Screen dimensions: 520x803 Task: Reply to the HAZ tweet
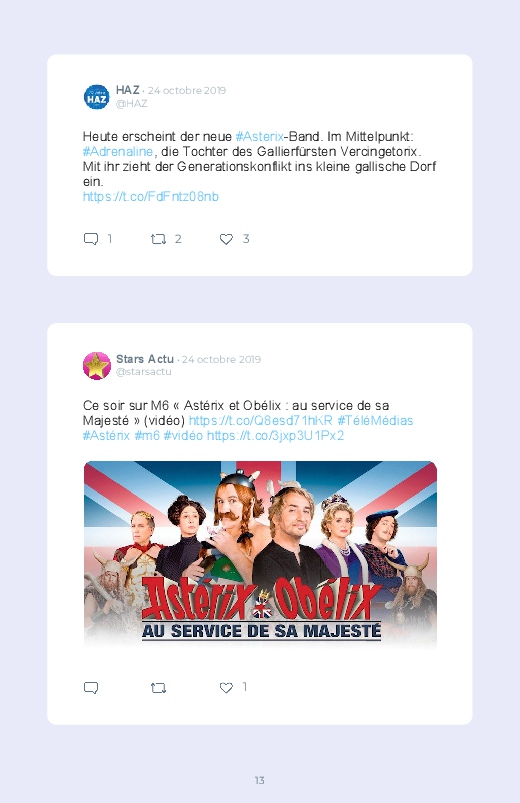click(x=91, y=239)
